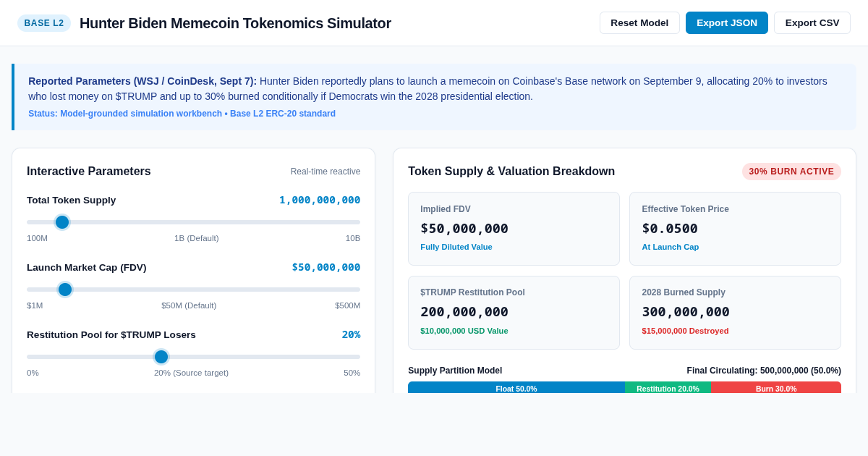
Task: Click the Final Circulating 500,000,000 text
Action: click(764, 371)
